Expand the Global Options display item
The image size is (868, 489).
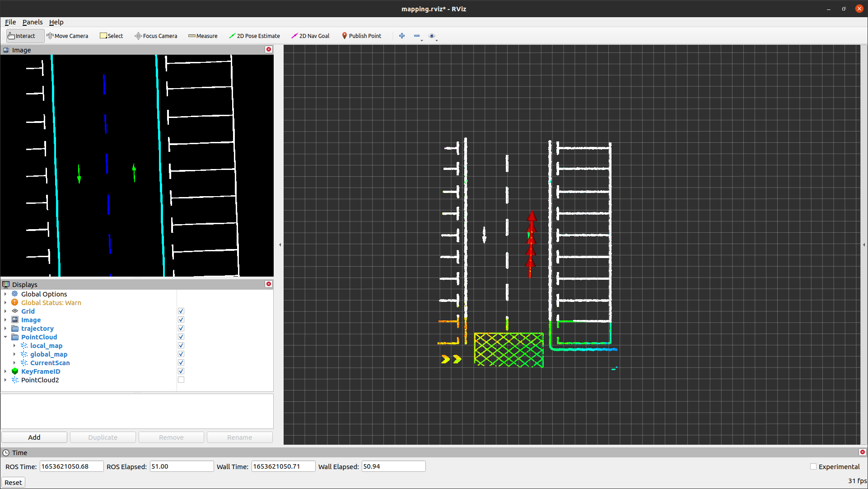point(5,294)
